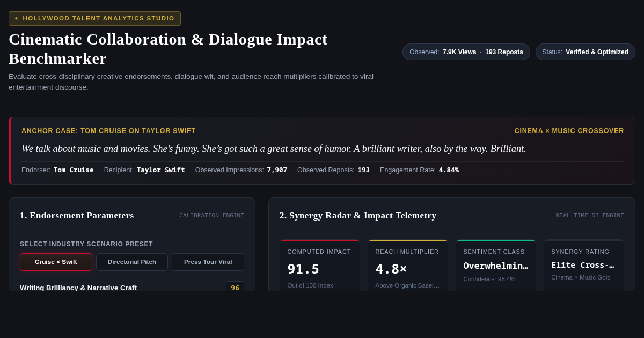This screenshot has height=338, width=644.
Task: Click the Anchor Case Tom Cruise heading
Action: point(108,131)
